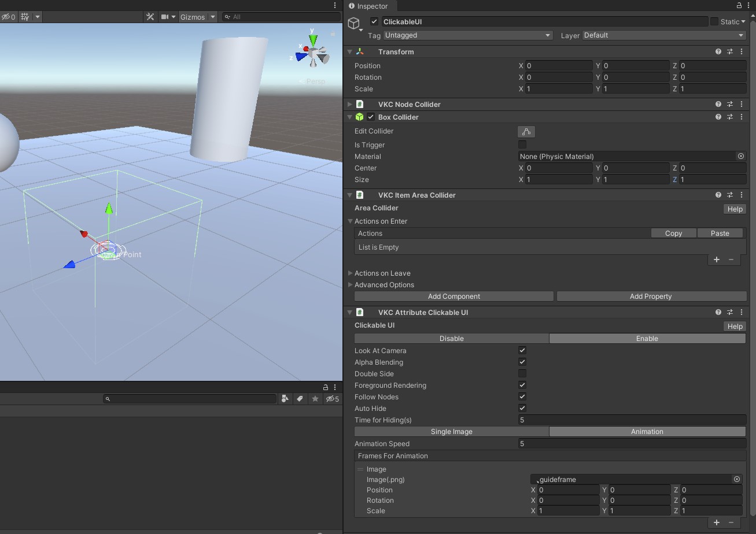Click the Add Property button
756x534 pixels.
[651, 296]
